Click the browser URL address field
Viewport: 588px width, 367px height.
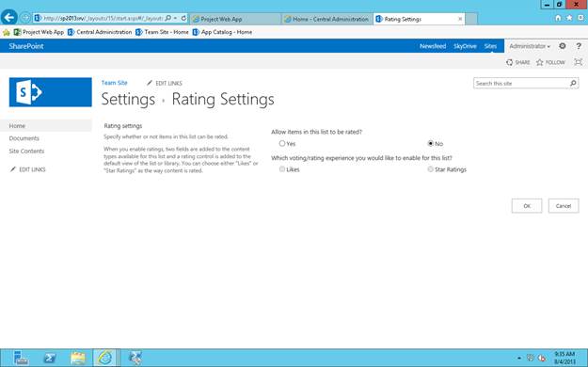[103, 18]
